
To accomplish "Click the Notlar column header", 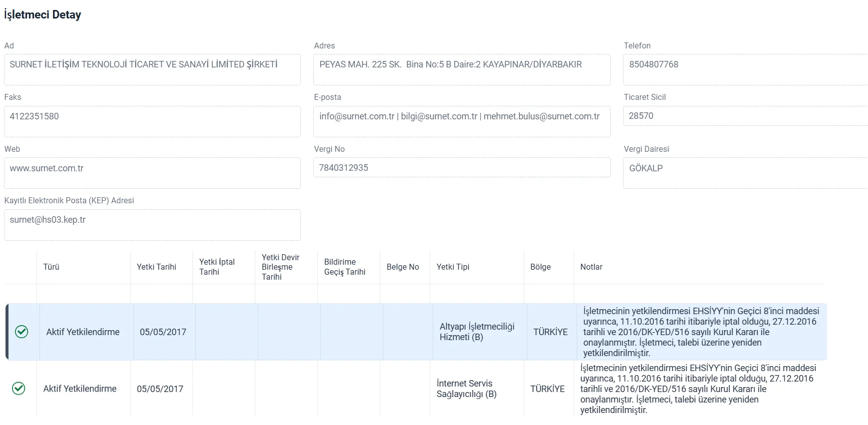I will pos(591,267).
